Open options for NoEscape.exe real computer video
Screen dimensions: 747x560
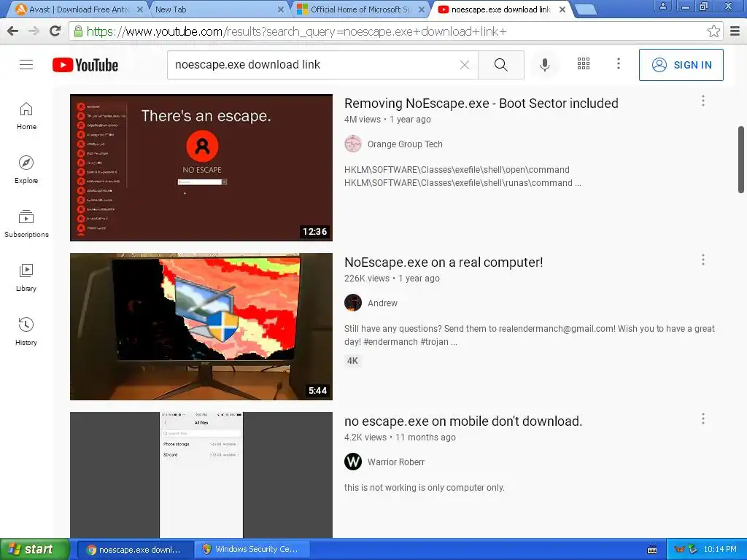click(x=703, y=260)
